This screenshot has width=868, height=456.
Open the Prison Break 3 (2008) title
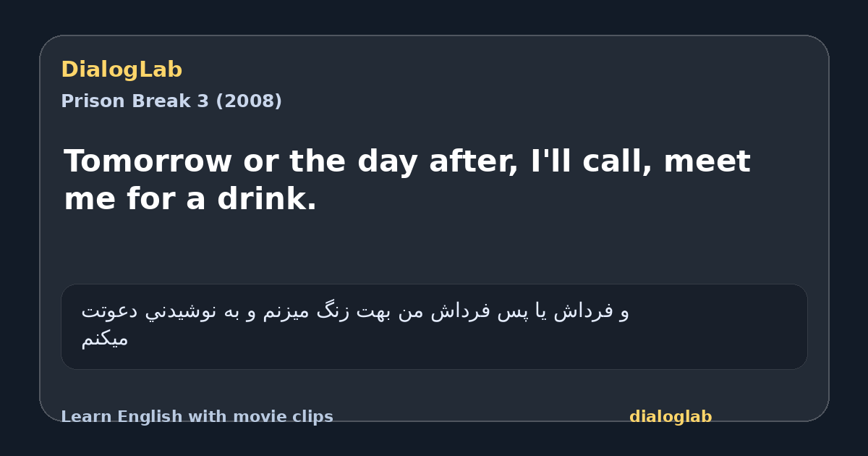(x=171, y=101)
